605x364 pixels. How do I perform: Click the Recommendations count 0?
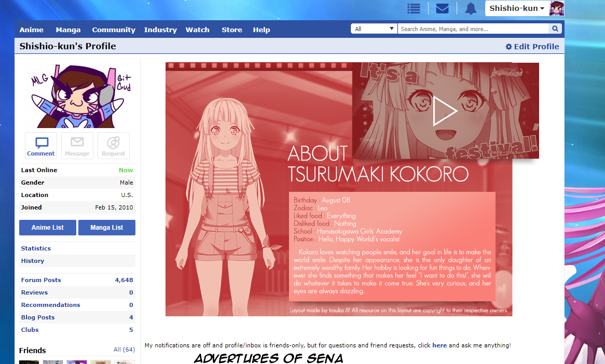coord(131,304)
